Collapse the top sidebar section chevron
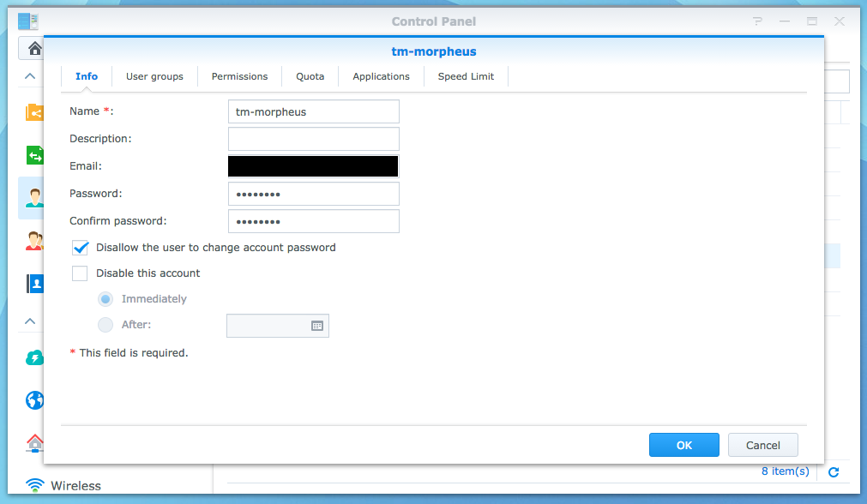Screen dimensions: 867x504 pos(30,76)
